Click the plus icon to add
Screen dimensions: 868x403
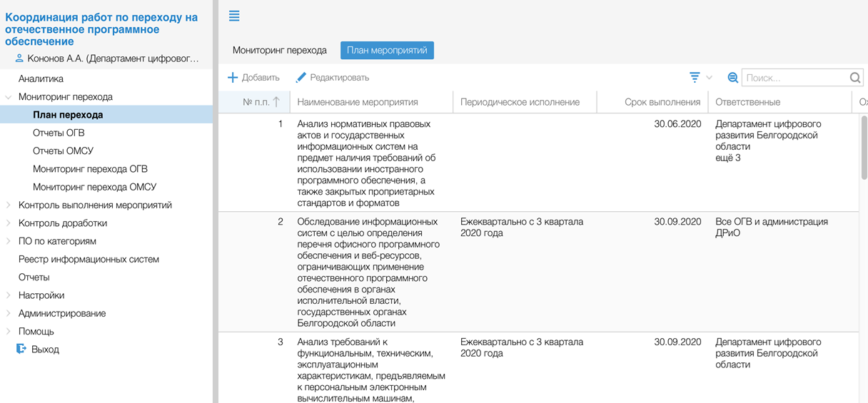(x=233, y=78)
